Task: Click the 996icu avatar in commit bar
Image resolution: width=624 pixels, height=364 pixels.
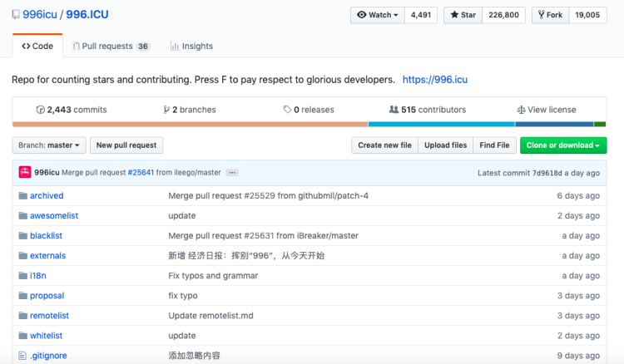Action: [25, 173]
